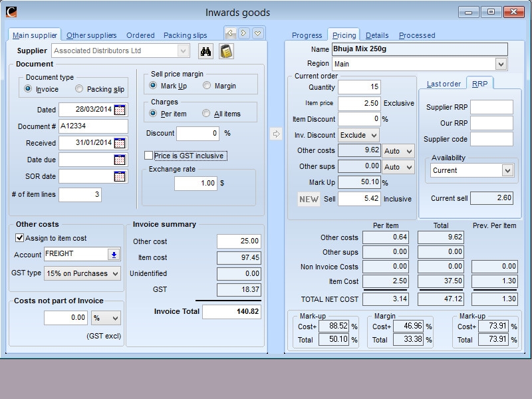Enable Price is GST inclusive checkbox

(148, 156)
